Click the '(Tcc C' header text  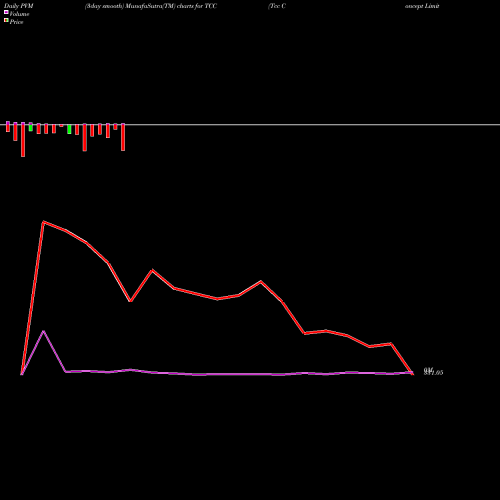click(x=277, y=6)
